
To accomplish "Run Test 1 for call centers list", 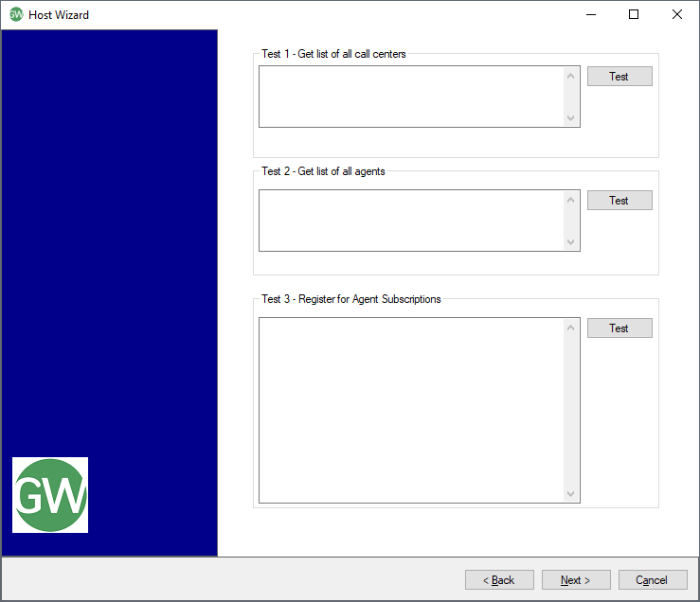I will tap(619, 77).
